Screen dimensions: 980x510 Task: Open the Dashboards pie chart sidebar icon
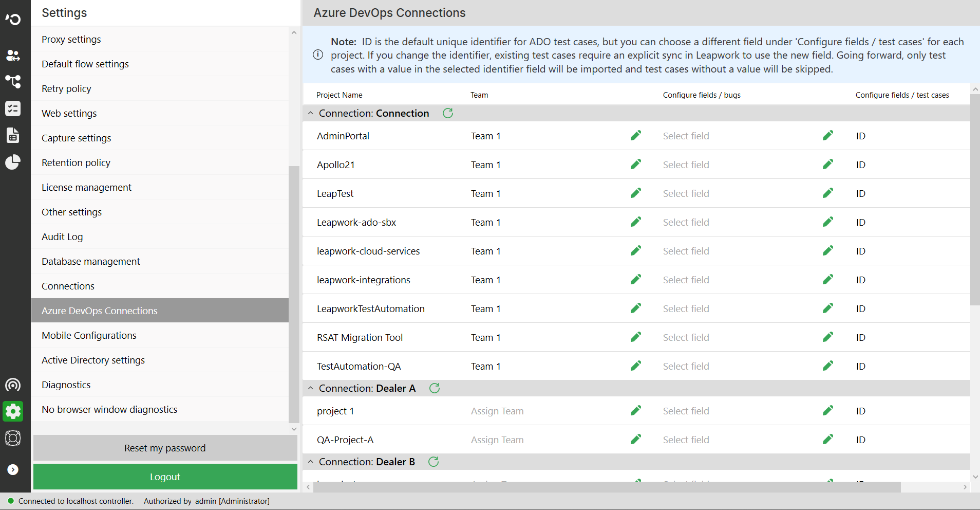coord(13,162)
